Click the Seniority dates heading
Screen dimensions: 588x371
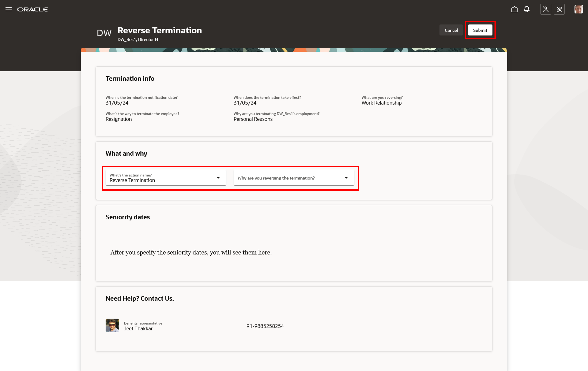tap(128, 217)
